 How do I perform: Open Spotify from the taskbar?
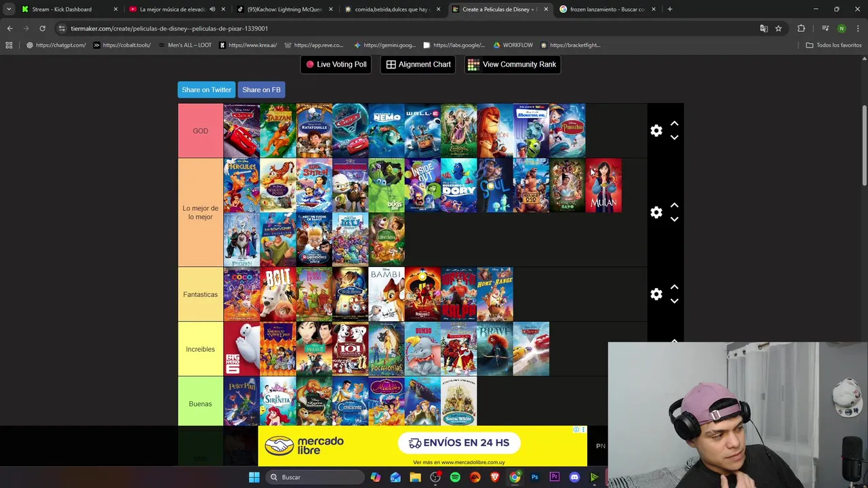[455, 477]
